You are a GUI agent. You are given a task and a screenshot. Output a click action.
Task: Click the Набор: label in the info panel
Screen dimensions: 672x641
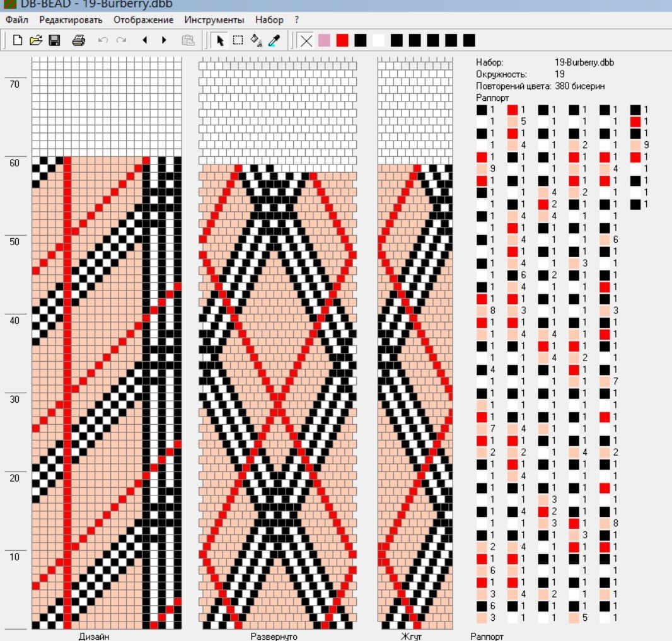tap(489, 62)
